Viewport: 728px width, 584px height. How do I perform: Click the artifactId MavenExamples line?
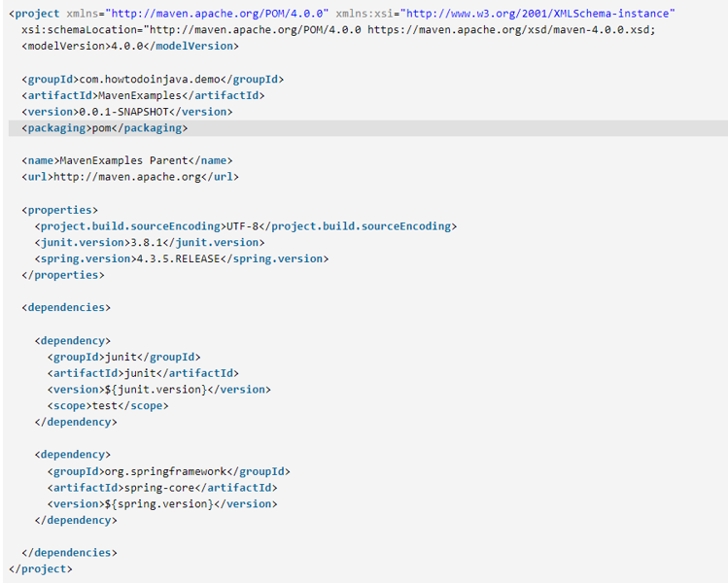point(143,95)
